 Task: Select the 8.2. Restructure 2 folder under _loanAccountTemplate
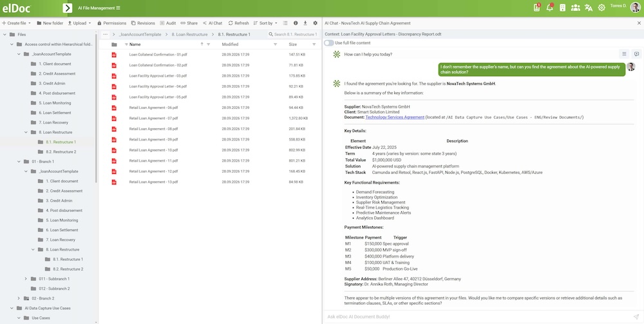pyautogui.click(x=61, y=151)
